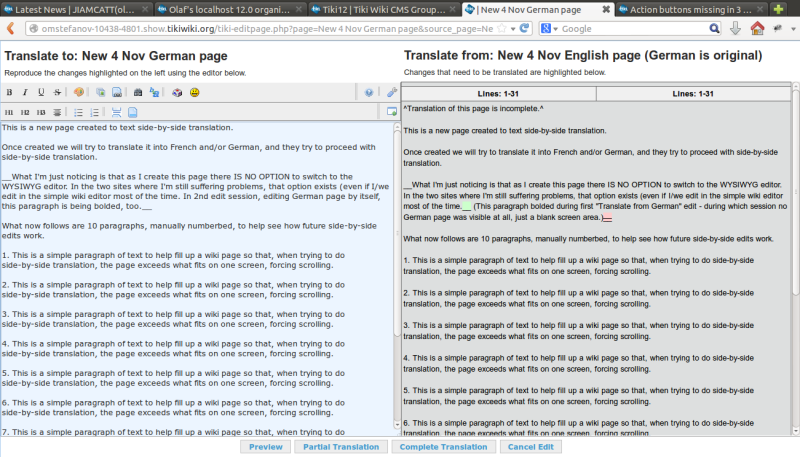Insert Heading 2 with H2 icon
The width and height of the screenshot is (800, 457).
25,112
